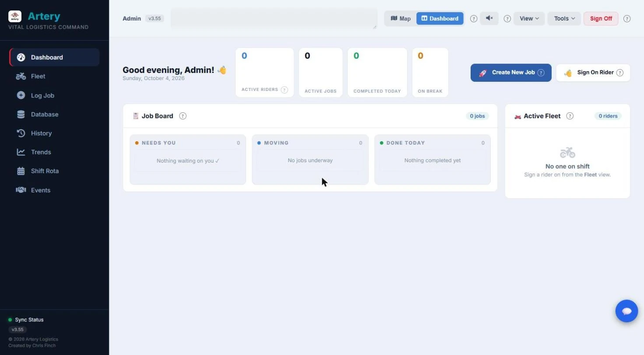
Task: Click the Sync Status indicator
Action: [x=26, y=320]
